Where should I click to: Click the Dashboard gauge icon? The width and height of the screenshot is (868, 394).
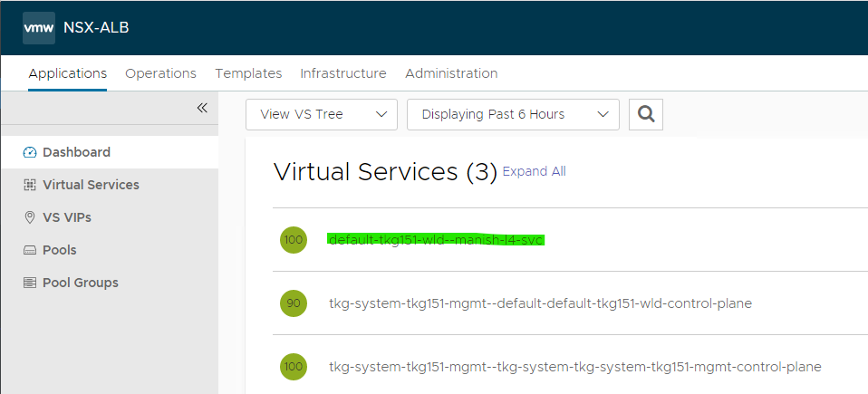(29, 152)
